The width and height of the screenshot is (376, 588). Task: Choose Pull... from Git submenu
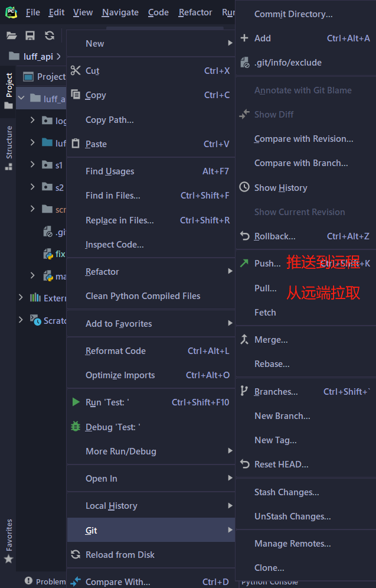click(x=306, y=288)
